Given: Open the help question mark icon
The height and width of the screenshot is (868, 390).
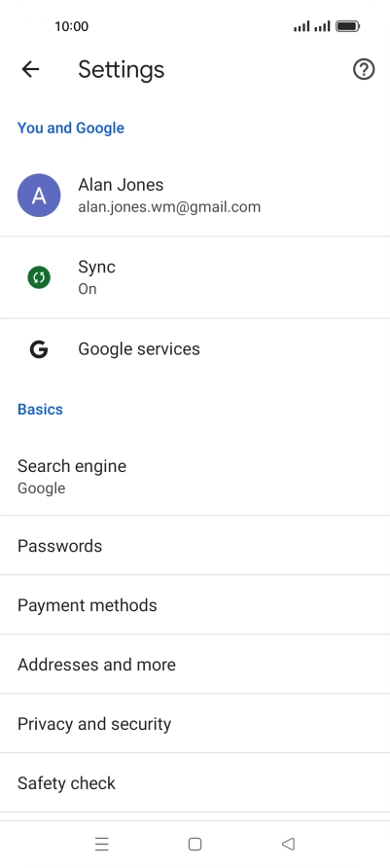Looking at the screenshot, I should coord(364,69).
